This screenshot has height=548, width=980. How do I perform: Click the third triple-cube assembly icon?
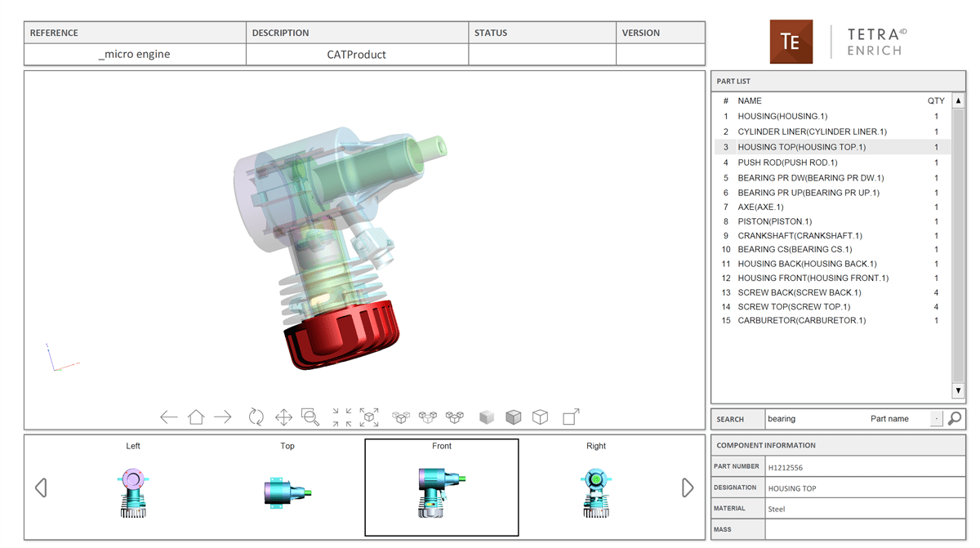coord(455,417)
